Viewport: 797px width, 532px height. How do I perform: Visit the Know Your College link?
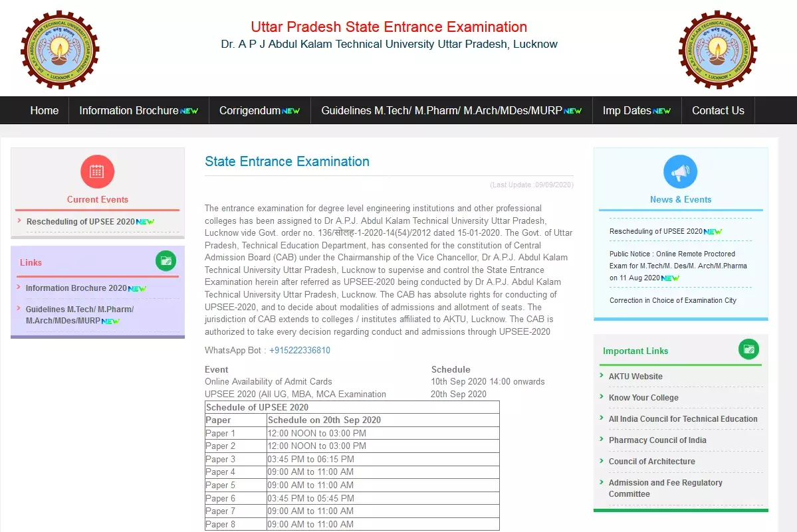point(643,398)
